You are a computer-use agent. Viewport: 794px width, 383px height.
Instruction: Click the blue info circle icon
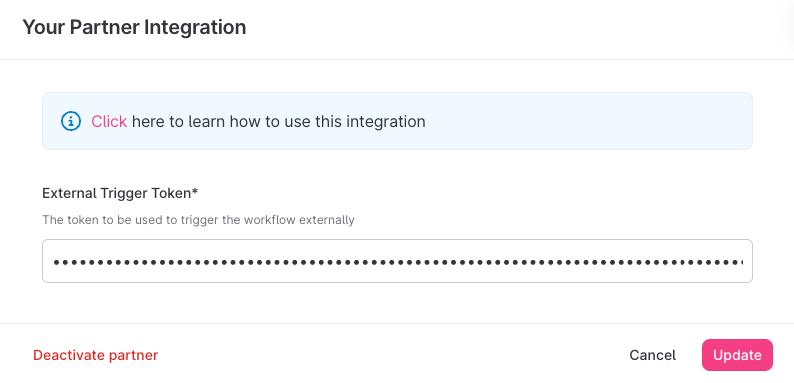[x=71, y=122]
